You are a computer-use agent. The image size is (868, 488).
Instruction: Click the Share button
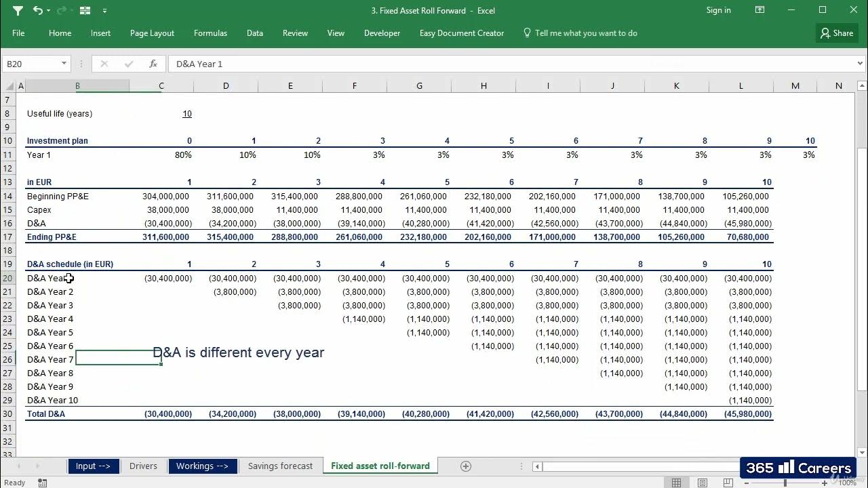(837, 33)
